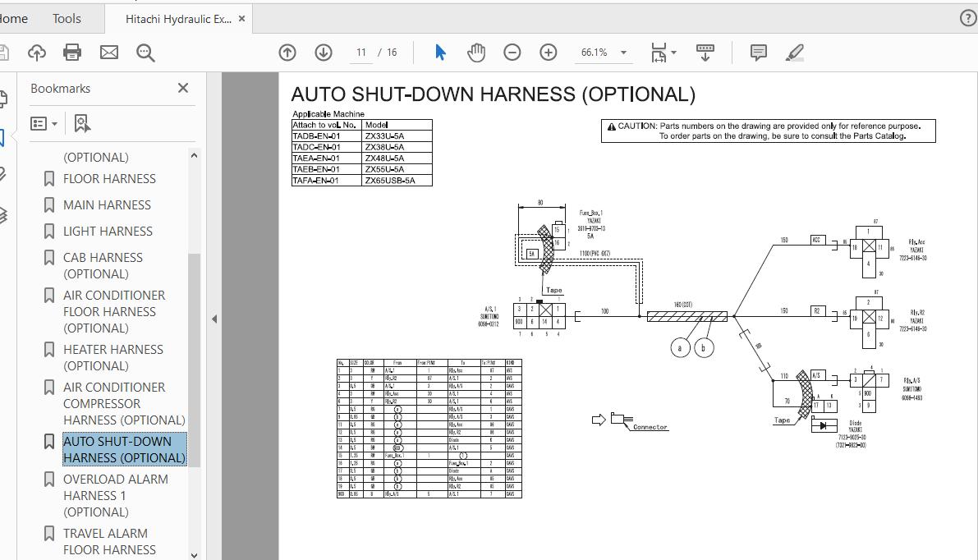This screenshot has width=978, height=560.
Task: Open the help question mark
Action: [968, 18]
